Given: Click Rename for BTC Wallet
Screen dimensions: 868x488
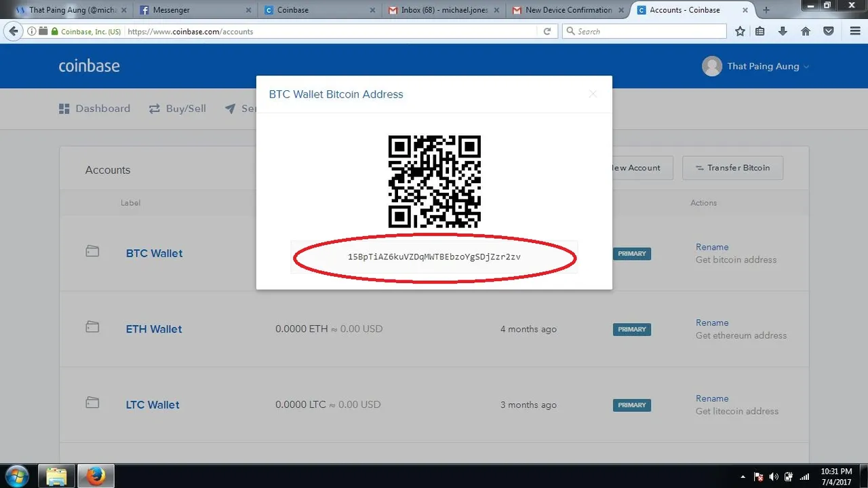Looking at the screenshot, I should pyautogui.click(x=712, y=247).
